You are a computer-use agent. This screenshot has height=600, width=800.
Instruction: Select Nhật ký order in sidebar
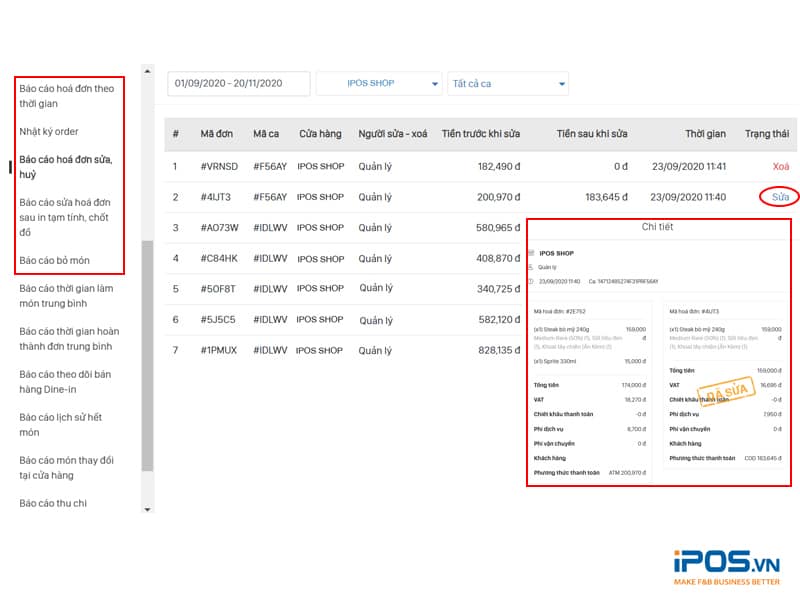pos(48,131)
